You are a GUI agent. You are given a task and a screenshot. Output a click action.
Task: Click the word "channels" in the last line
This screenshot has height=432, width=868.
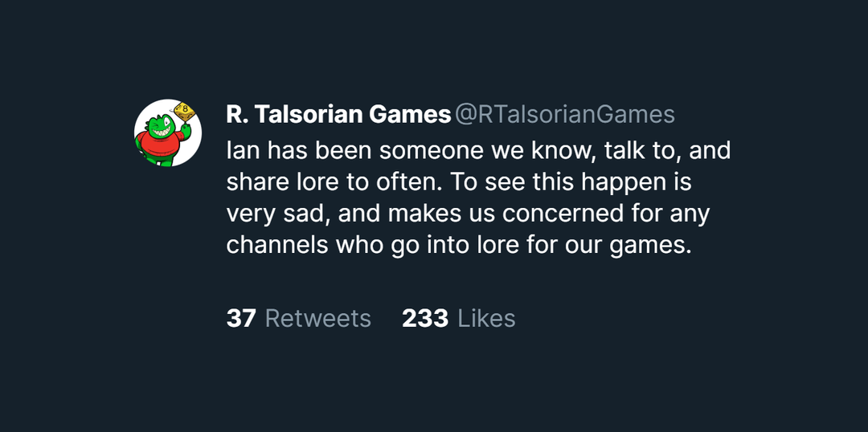point(277,245)
